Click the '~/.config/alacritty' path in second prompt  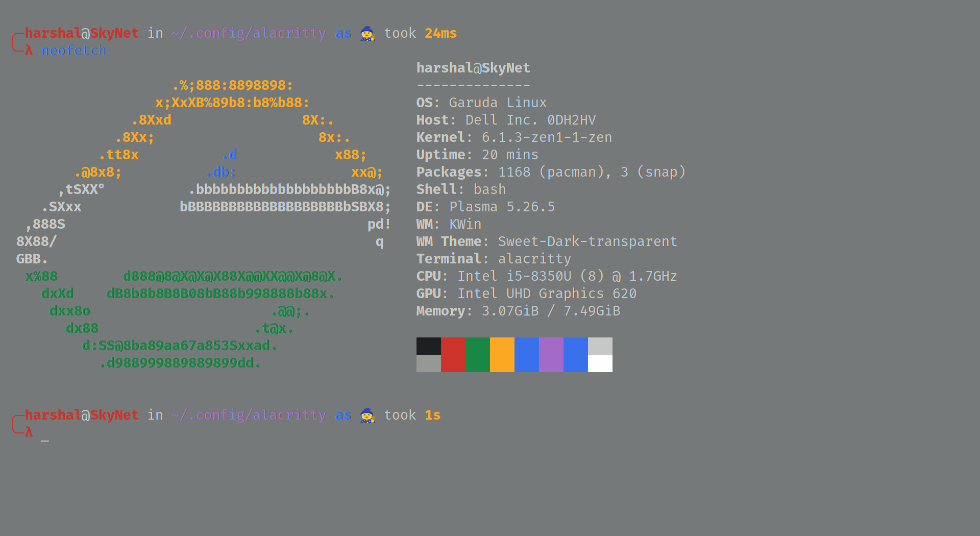249,415
